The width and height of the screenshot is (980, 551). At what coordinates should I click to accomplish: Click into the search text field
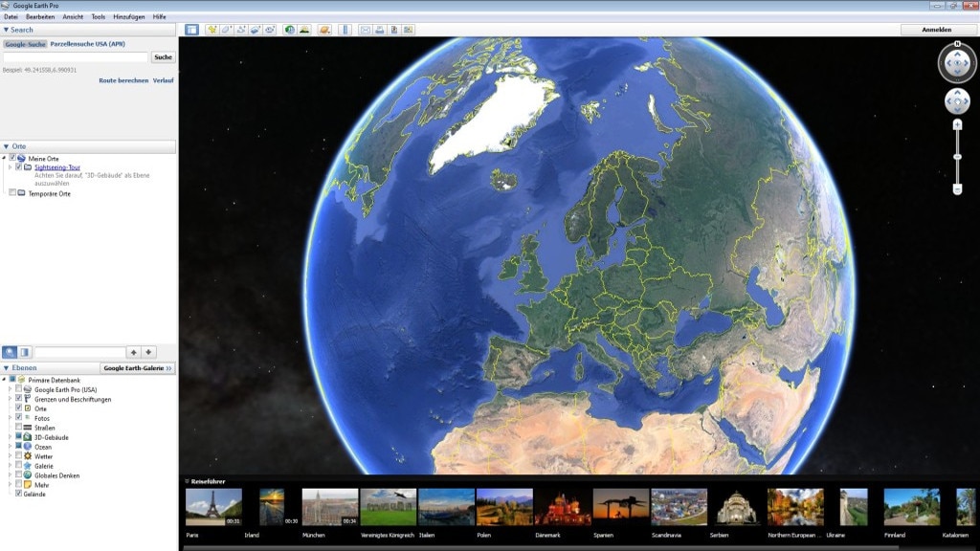click(76, 56)
